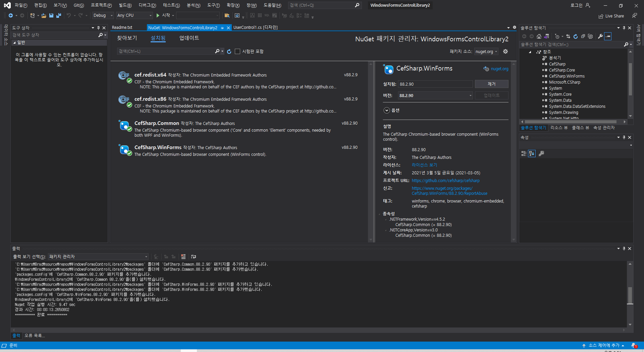Toggle the pin on the Toolbox panel

pos(98,28)
